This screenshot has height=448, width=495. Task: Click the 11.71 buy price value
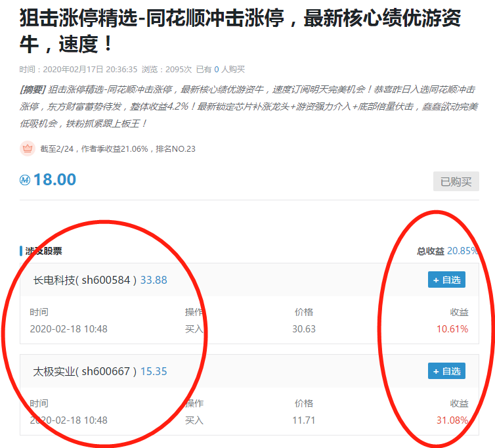(x=304, y=420)
